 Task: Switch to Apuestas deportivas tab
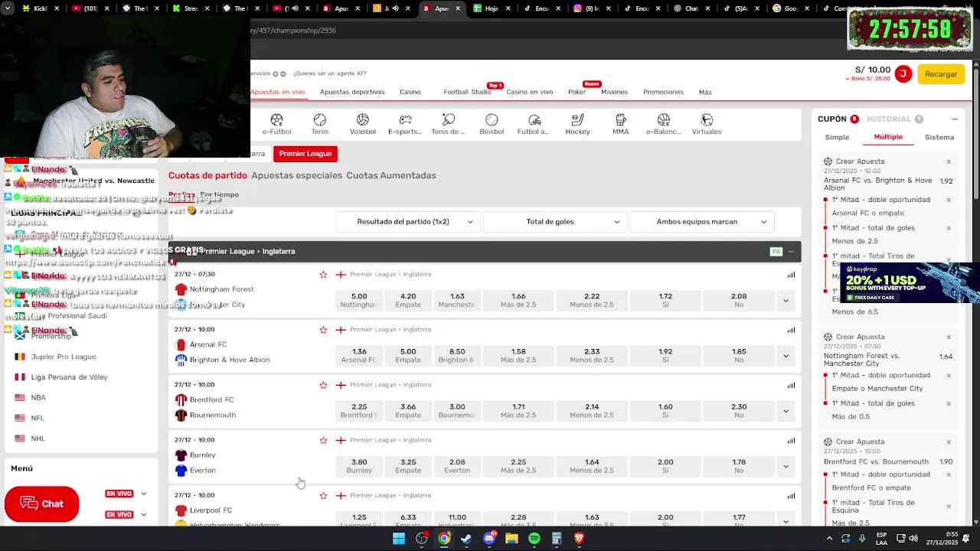coord(352,92)
